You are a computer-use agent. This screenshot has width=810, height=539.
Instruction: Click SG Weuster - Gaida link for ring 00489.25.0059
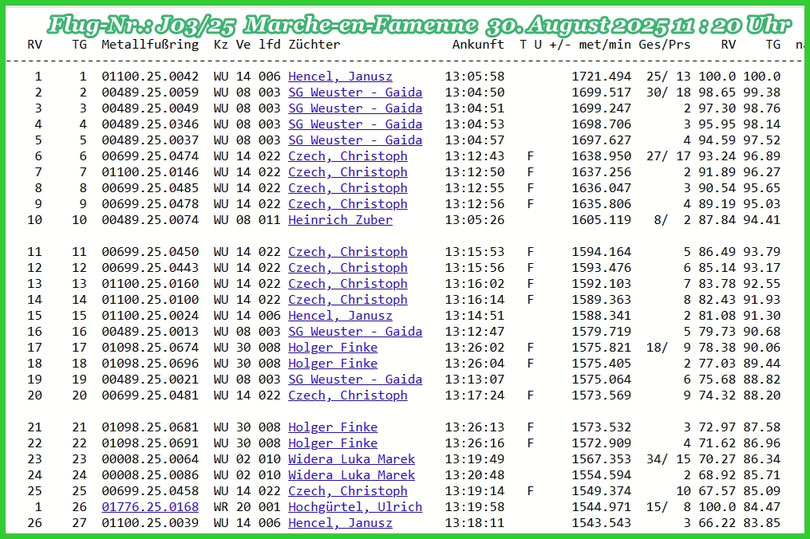[355, 93]
